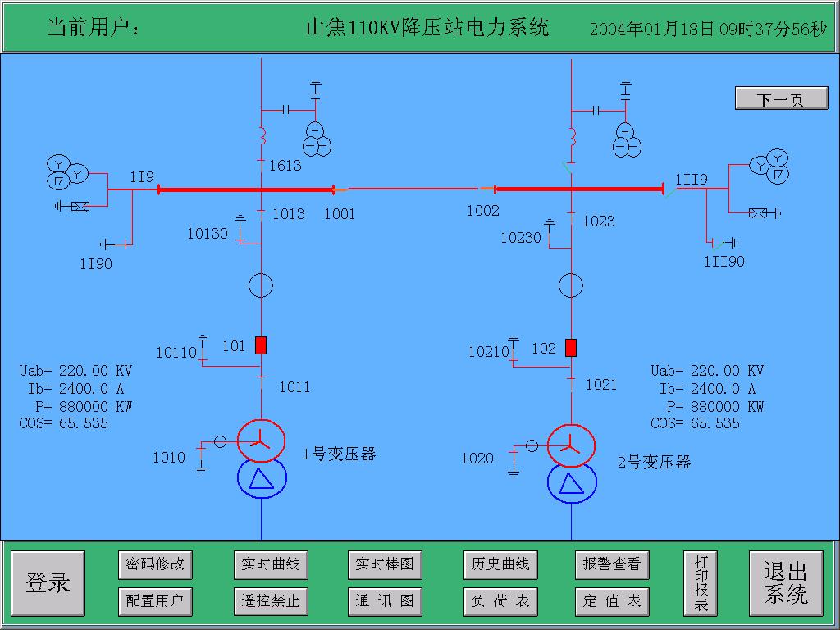840x630 pixels.
Task: Click the 下一页 next page button
Action: point(781,98)
